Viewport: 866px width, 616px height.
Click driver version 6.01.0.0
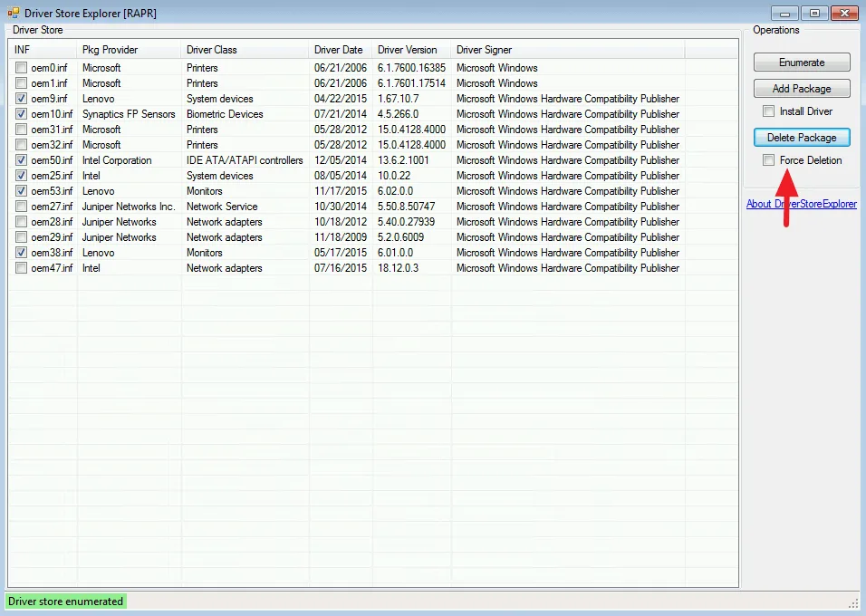coord(396,253)
